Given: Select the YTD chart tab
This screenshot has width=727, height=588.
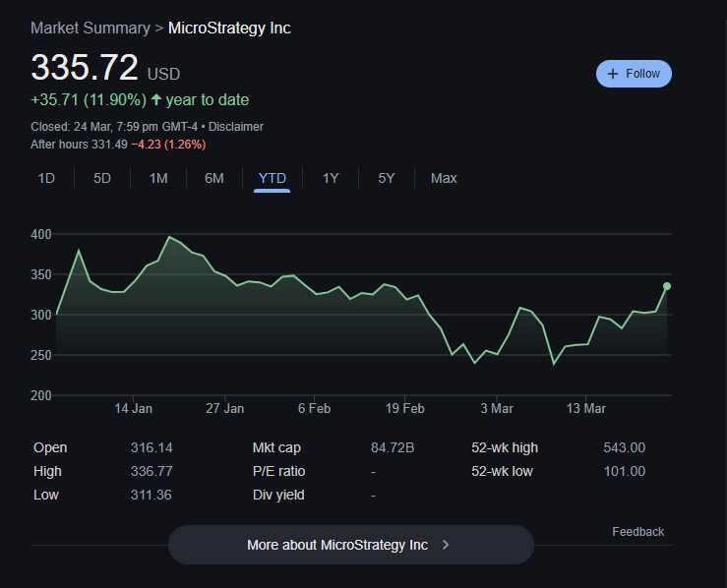Looking at the screenshot, I should 273,178.
